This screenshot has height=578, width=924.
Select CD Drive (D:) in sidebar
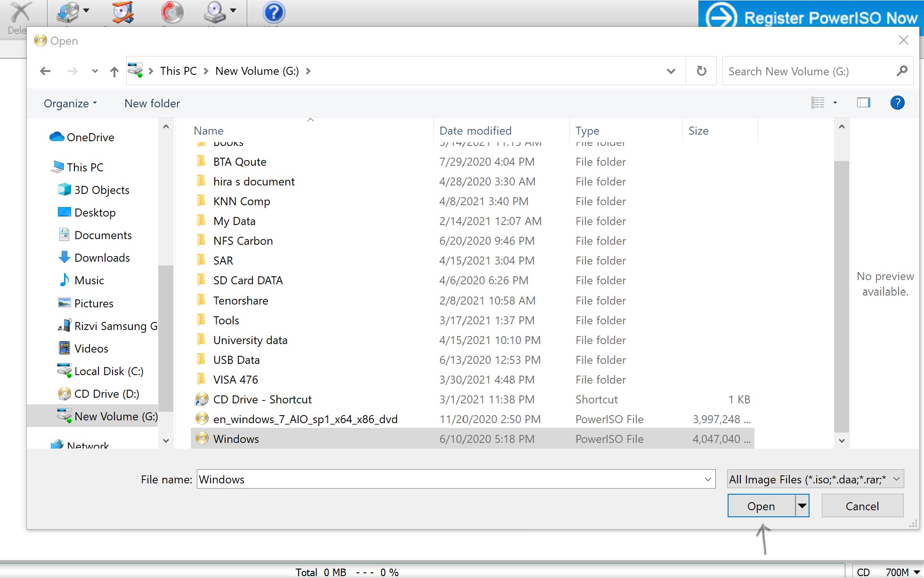tap(98, 394)
